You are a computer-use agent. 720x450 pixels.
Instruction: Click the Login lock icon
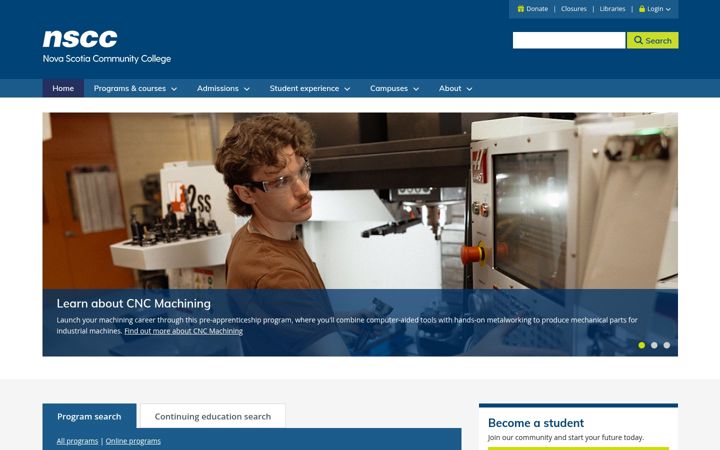[x=642, y=9]
